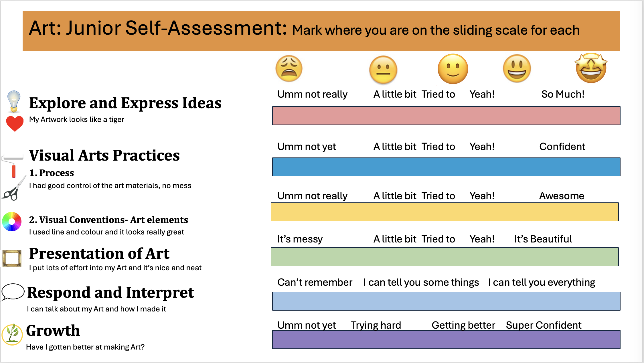
Task: Mark the blue Process sliding scale
Action: tap(446, 167)
